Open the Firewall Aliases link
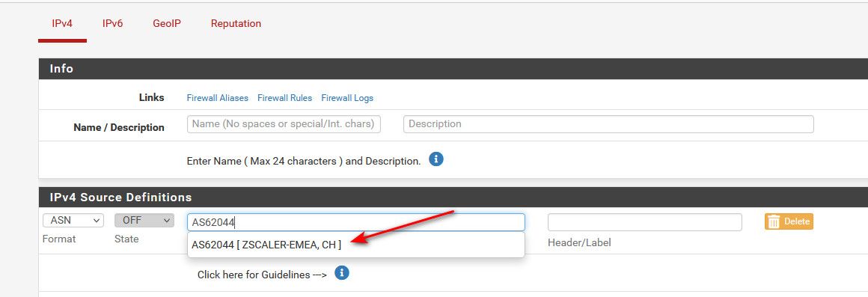This screenshot has width=868, height=297. (218, 98)
